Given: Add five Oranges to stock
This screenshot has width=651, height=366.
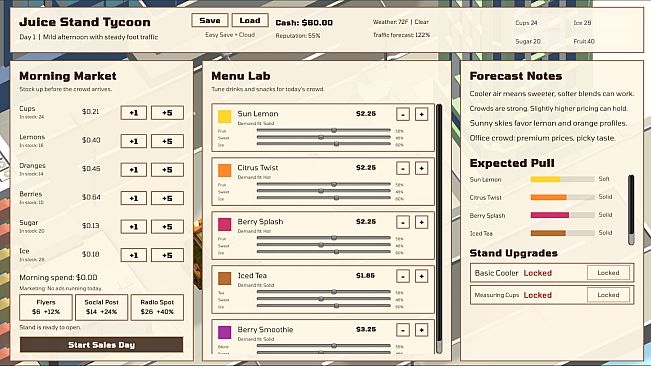Looking at the screenshot, I should (x=167, y=170).
